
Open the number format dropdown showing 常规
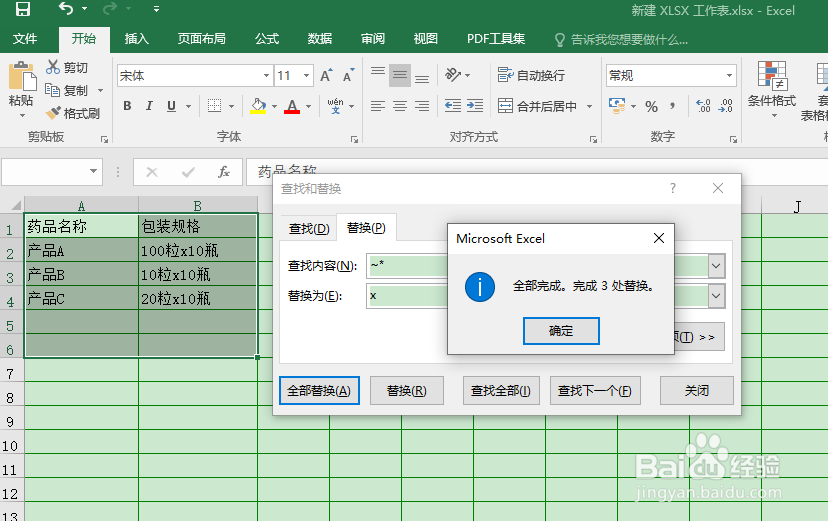click(729, 75)
